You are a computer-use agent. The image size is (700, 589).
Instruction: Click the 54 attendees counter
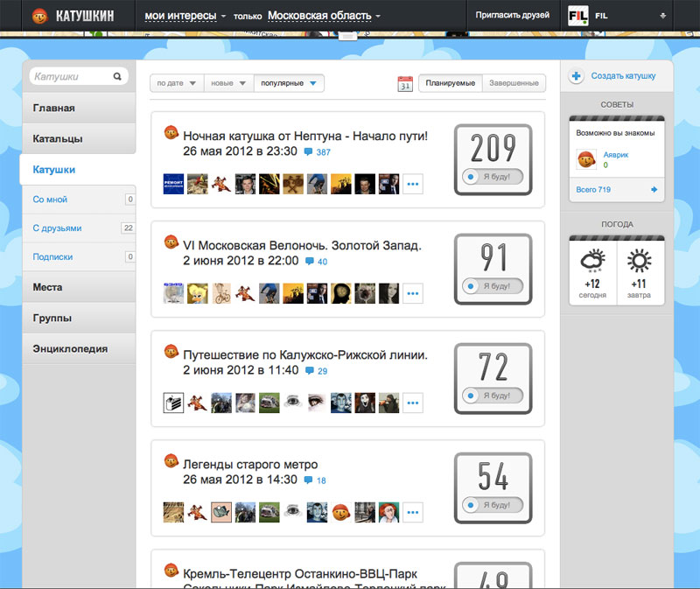coord(493,476)
